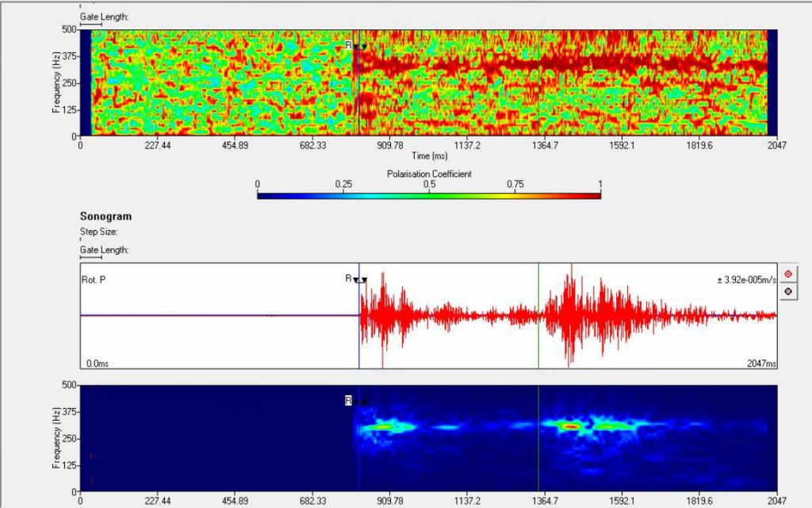Click the R phase marker in the sonogram
The image size is (812, 508).
click(x=347, y=401)
